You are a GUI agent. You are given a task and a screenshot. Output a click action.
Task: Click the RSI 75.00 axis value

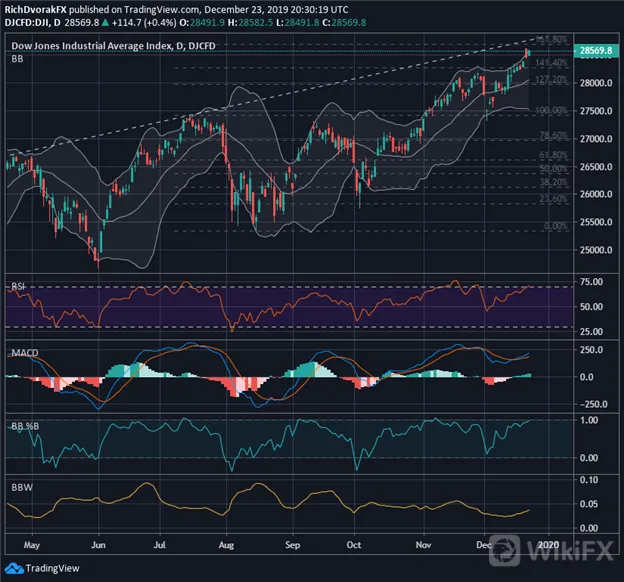tap(591, 282)
